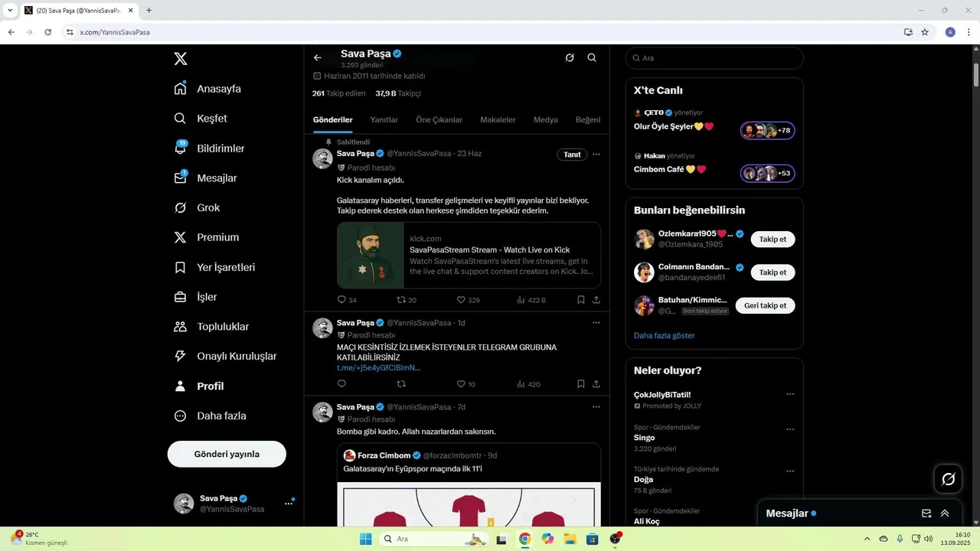Open account switcher three-dot menu
Viewport: 980px width, 551px height.
coord(289,504)
